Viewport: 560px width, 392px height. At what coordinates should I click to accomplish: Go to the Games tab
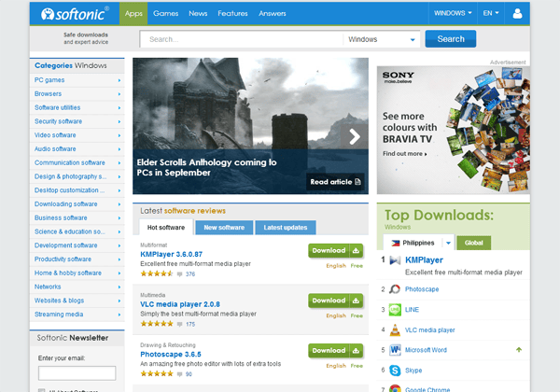(166, 14)
